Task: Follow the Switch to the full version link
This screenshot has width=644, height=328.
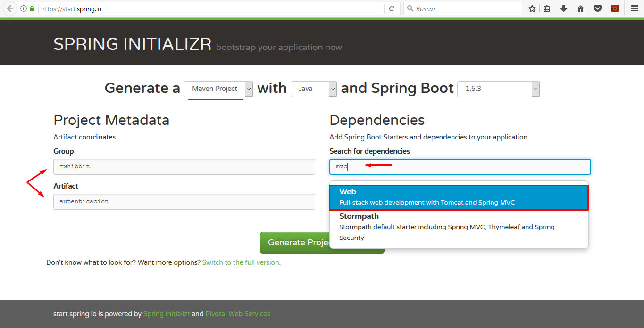Action: click(241, 262)
